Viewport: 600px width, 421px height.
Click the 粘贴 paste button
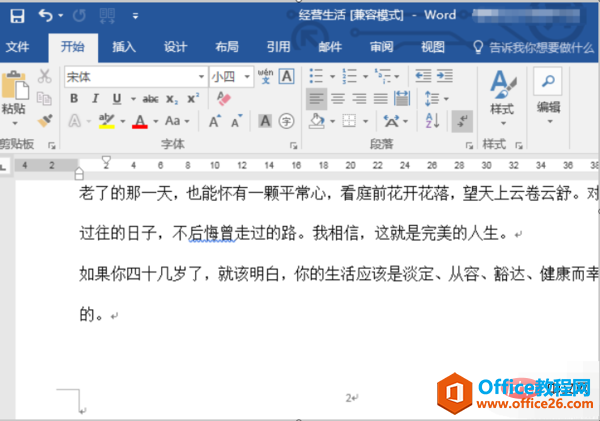pos(14,93)
